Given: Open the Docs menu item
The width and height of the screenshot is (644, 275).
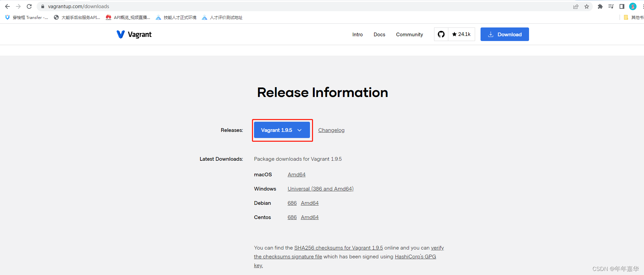Looking at the screenshot, I should tap(379, 35).
